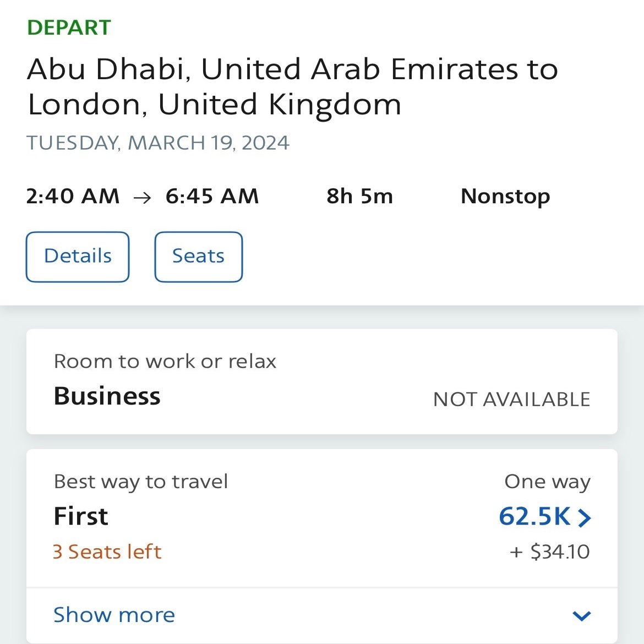Image resolution: width=644 pixels, height=644 pixels.
Task: Click the Business cabin class heading
Action: 107,396
